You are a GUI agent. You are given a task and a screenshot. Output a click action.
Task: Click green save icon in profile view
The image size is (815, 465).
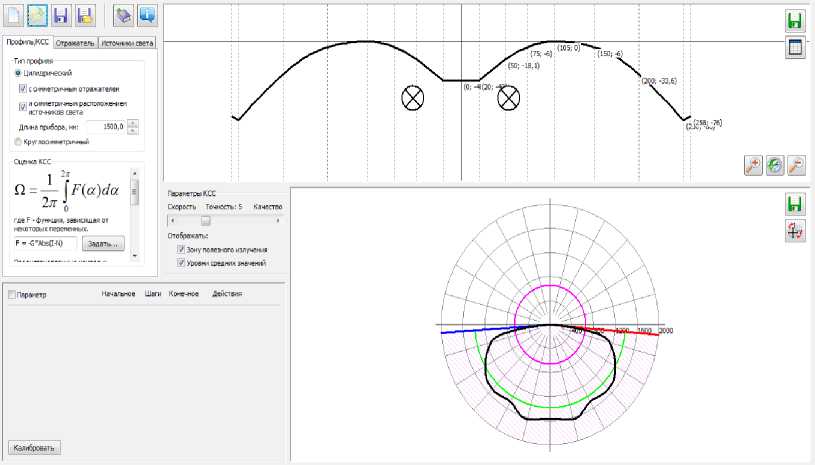click(795, 21)
